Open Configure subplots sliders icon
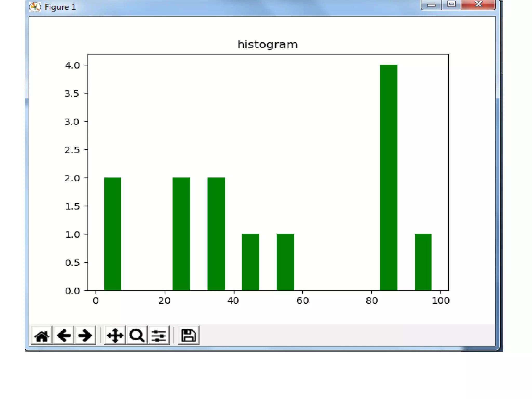This screenshot has height=399, width=532. pyautogui.click(x=159, y=335)
